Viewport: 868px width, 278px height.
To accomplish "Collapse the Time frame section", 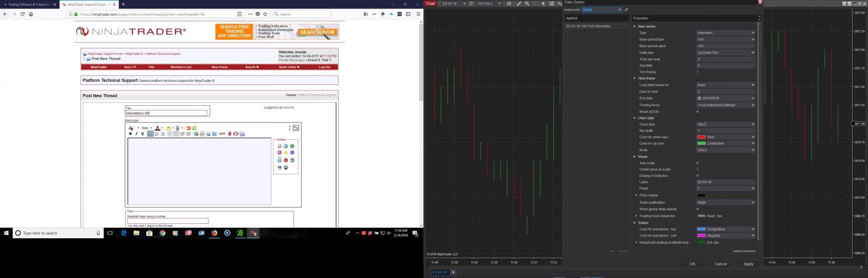I will [x=635, y=78].
